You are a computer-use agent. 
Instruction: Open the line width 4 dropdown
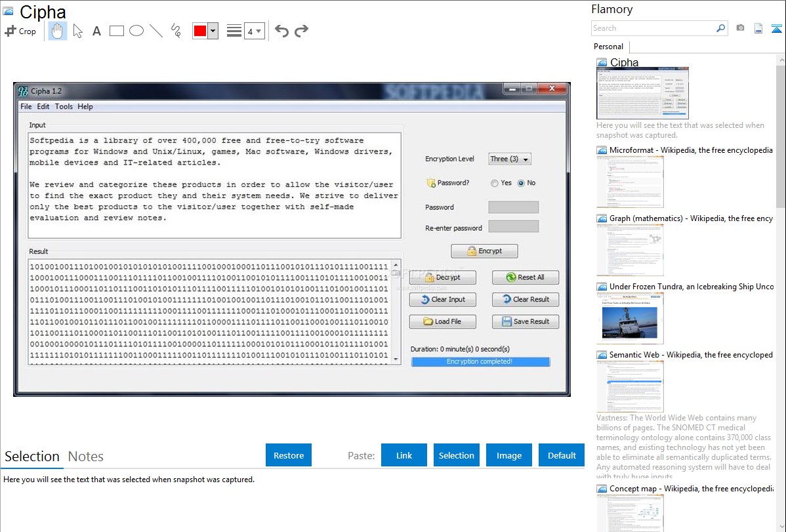coord(255,31)
